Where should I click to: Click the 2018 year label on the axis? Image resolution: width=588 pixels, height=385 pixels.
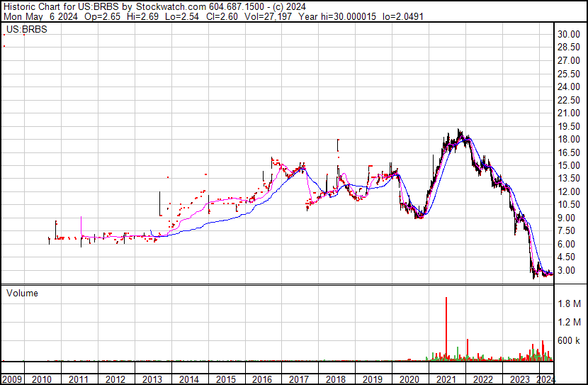pyautogui.click(x=335, y=379)
